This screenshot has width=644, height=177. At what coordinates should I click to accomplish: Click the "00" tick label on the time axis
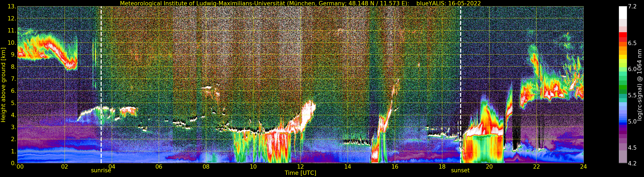point(20,166)
